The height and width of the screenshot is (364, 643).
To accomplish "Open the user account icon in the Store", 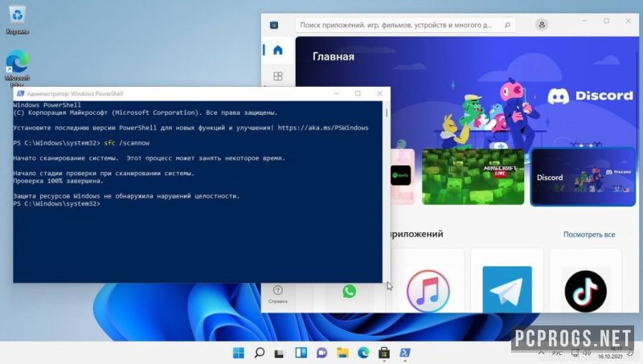I will coord(542,25).
